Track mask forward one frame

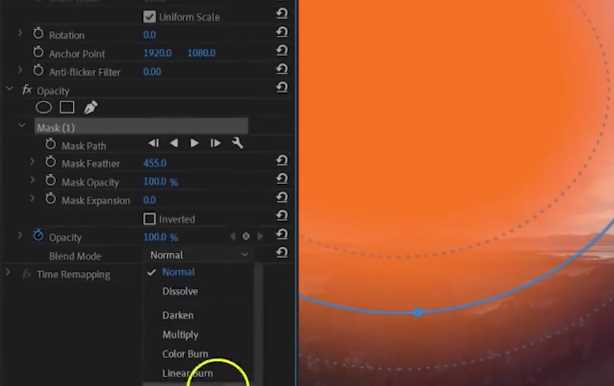pyautogui.click(x=215, y=143)
